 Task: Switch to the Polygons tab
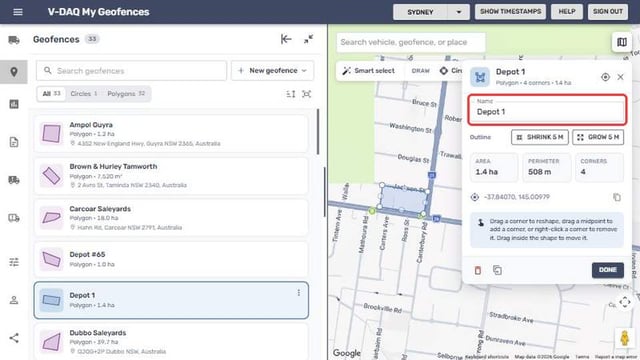click(x=126, y=94)
